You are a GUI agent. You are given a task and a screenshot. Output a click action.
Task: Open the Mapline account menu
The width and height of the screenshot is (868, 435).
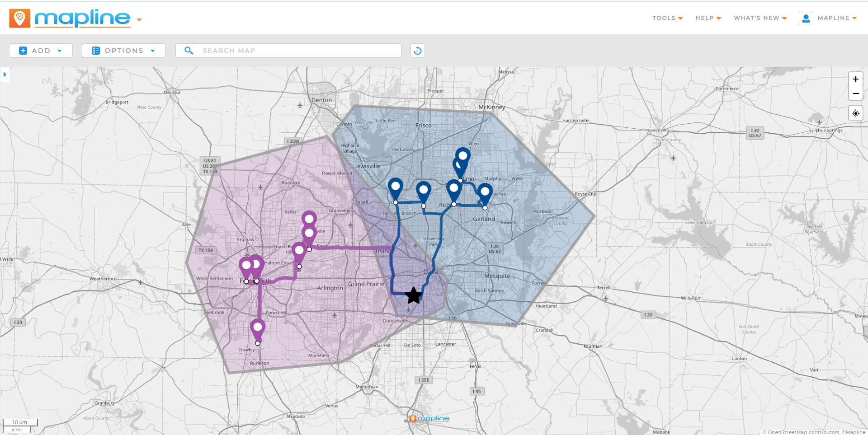(837, 18)
